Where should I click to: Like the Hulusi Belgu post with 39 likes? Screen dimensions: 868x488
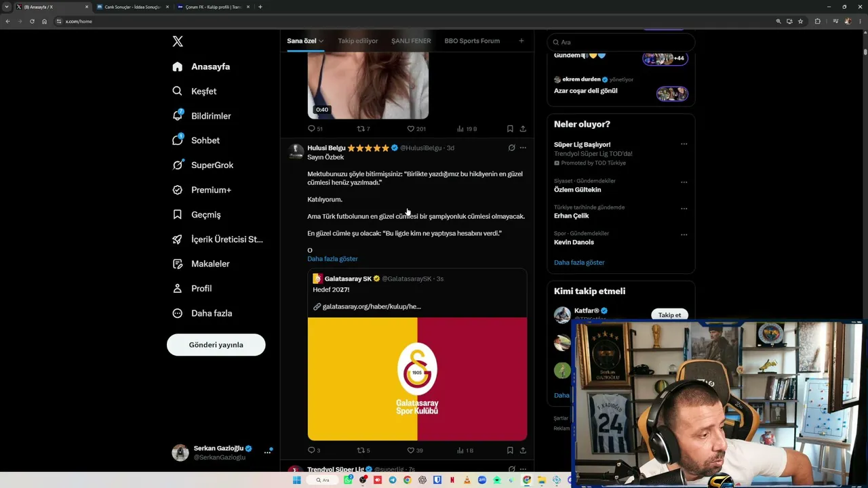415,450
